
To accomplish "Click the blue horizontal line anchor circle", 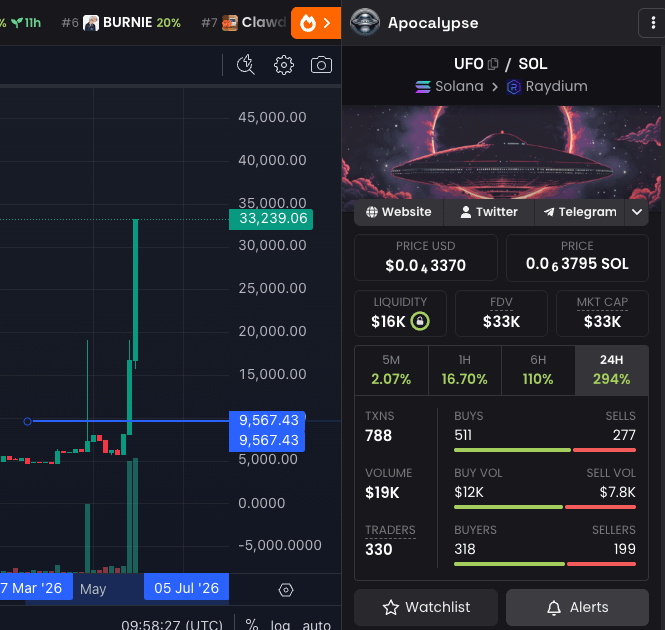I will point(28,421).
